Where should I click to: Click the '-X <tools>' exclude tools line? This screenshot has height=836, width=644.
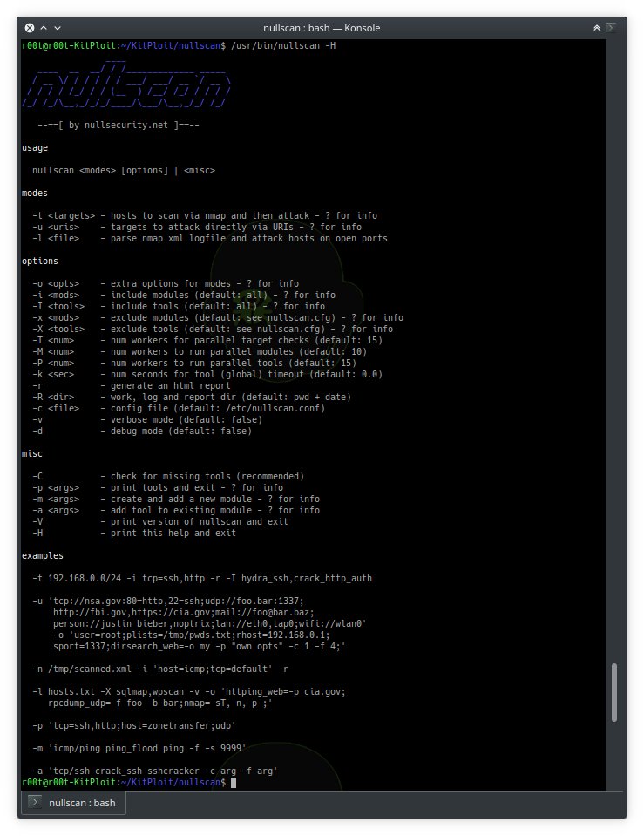(213, 329)
